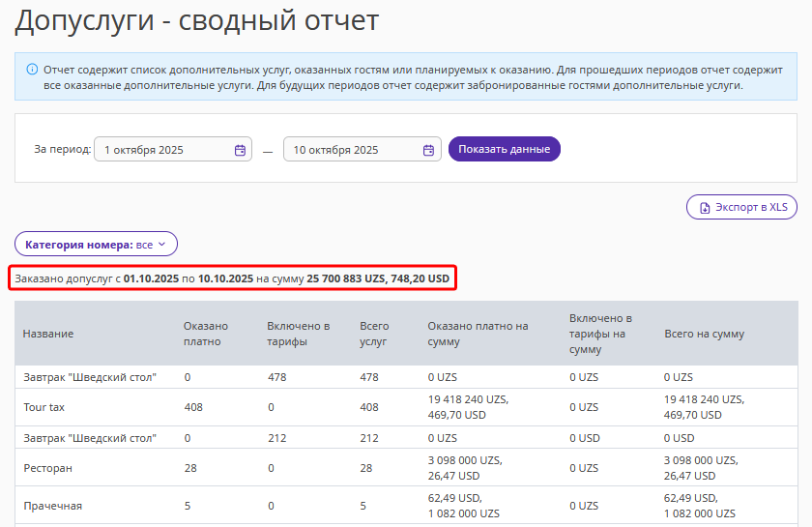Click the '10 октября 2025' date field
Image resolution: width=812 pixels, height=527 pixels.
point(353,150)
